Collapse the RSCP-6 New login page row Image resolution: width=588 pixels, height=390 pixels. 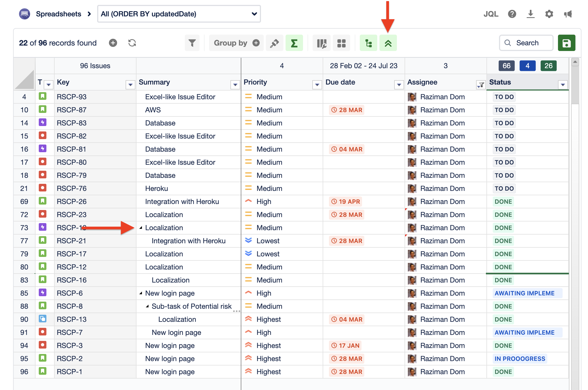click(141, 293)
